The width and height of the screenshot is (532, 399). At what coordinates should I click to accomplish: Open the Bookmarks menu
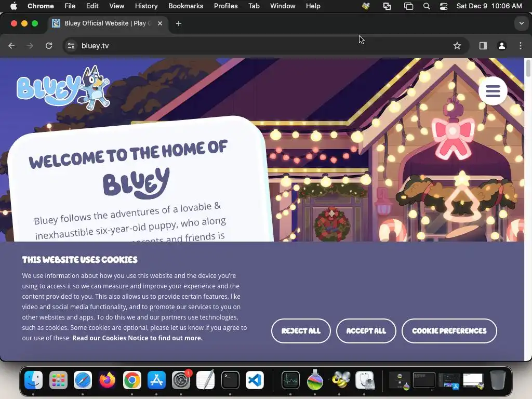pos(185,6)
